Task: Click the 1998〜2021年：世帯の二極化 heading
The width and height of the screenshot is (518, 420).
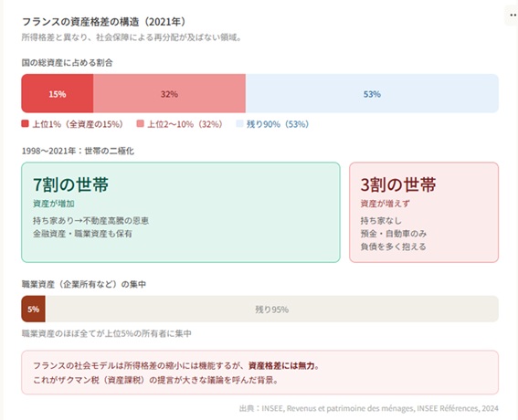Action: point(78,151)
